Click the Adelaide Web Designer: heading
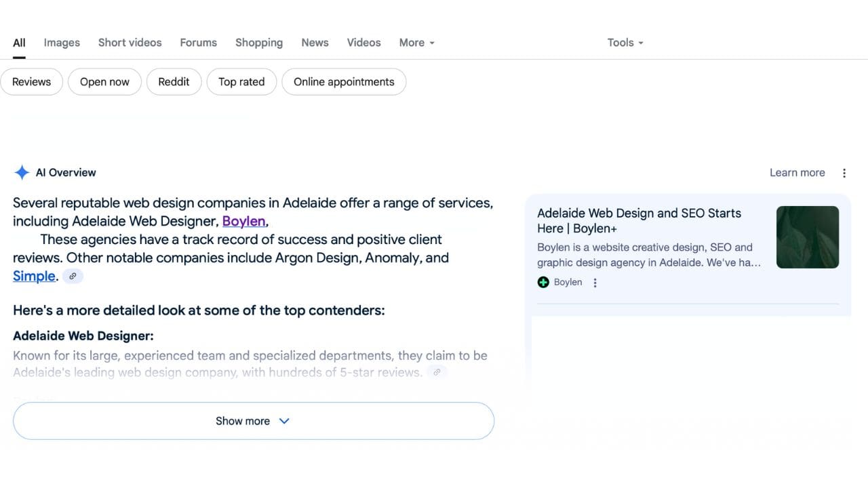Viewport: 868px width, 488px height. [x=83, y=335]
